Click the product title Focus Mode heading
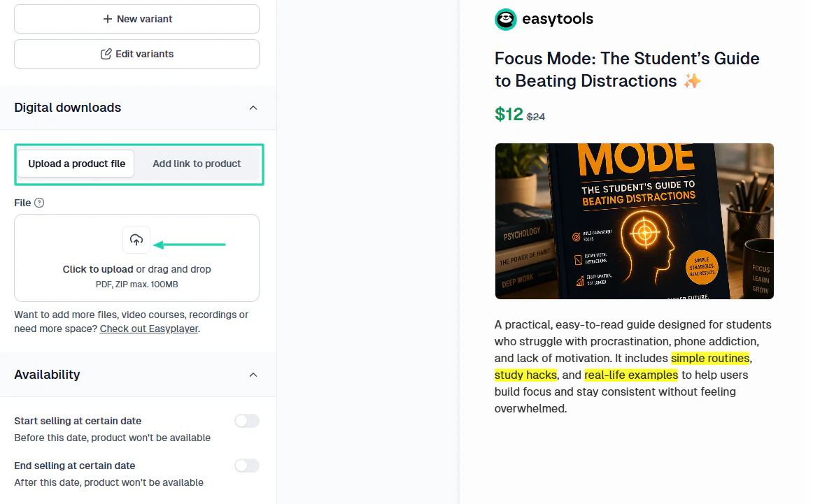Viewport: 834px width, 504px height. (627, 70)
